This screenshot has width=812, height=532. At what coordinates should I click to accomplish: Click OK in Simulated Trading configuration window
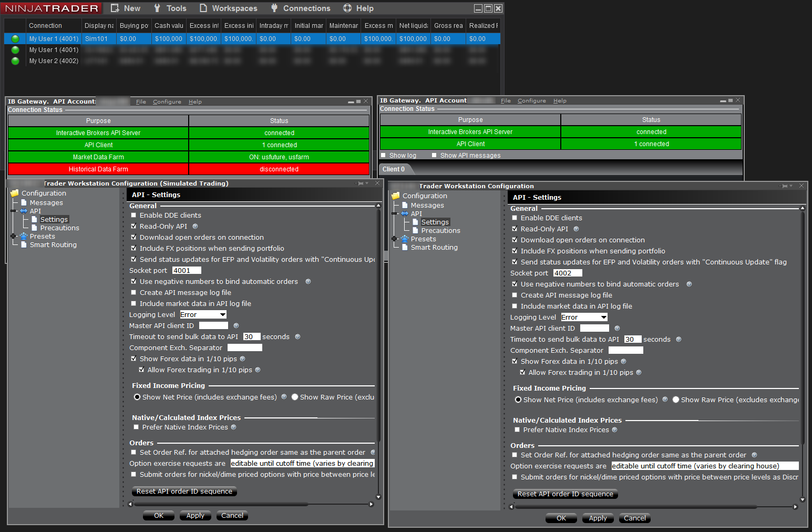[159, 516]
